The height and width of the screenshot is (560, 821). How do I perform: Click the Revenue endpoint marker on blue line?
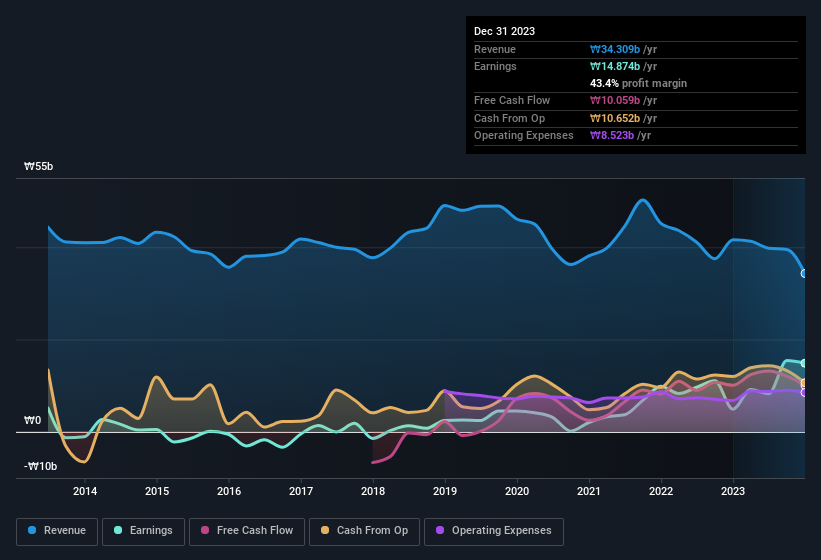pyautogui.click(x=804, y=274)
